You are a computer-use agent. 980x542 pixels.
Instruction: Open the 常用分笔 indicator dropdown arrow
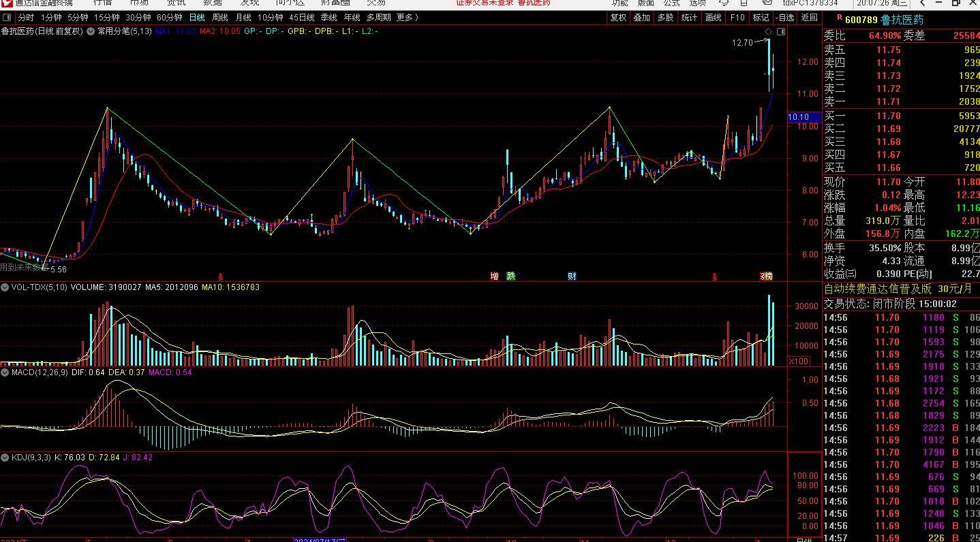tap(91, 31)
